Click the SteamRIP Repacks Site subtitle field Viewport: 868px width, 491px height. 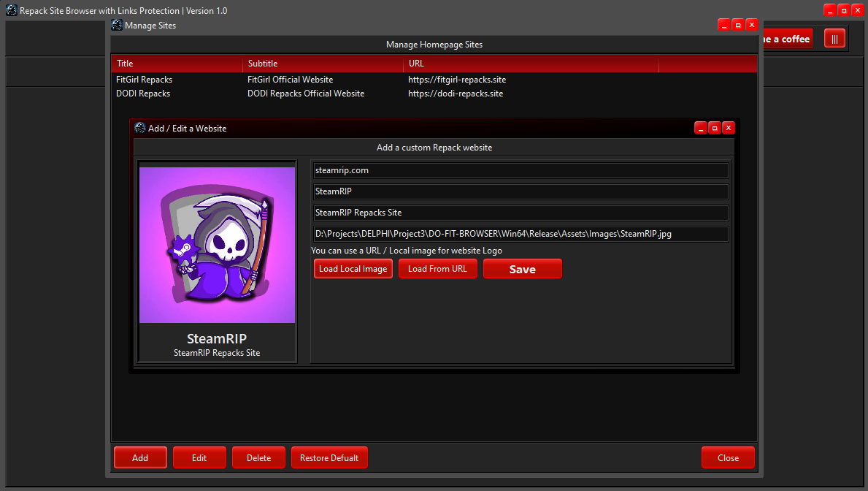[521, 212]
